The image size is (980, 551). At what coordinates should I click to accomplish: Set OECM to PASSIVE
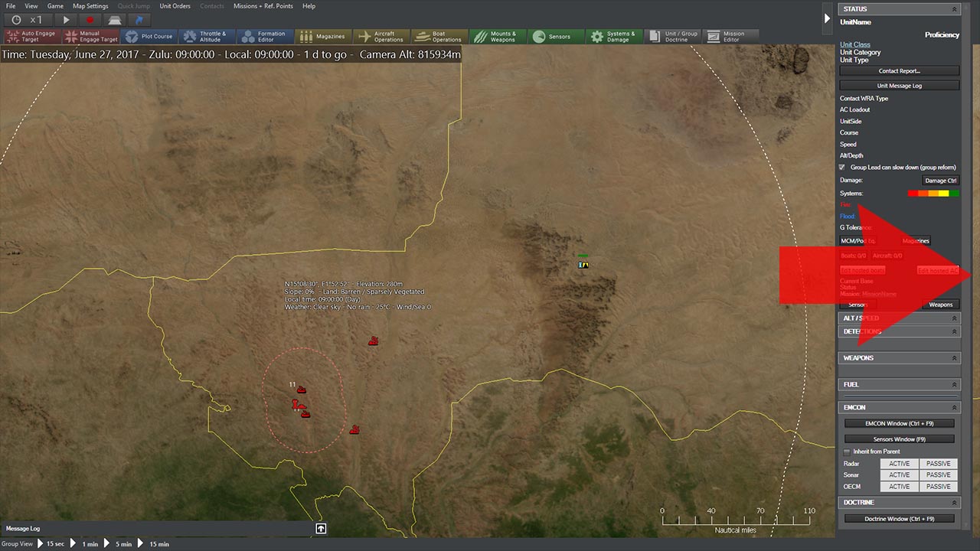coord(938,487)
